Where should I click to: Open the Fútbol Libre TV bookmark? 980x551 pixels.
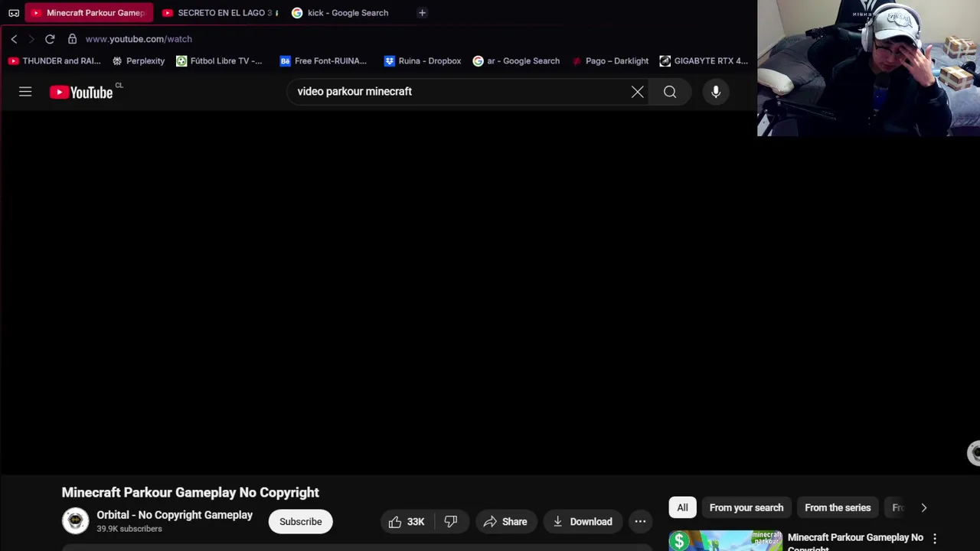(x=219, y=61)
